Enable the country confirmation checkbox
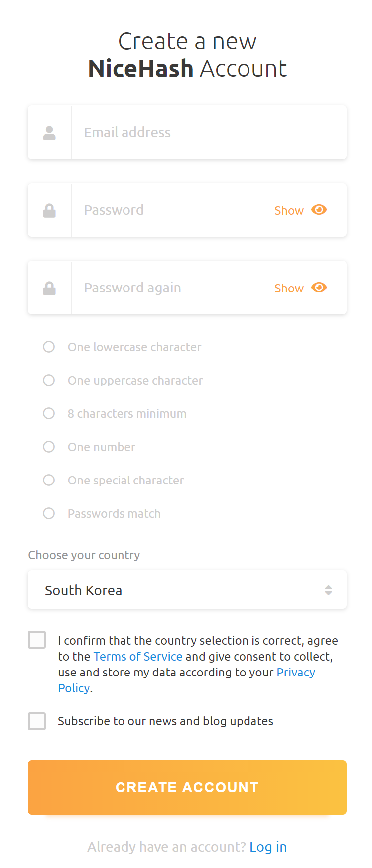Image resolution: width=372 pixels, height=868 pixels. coord(37,640)
